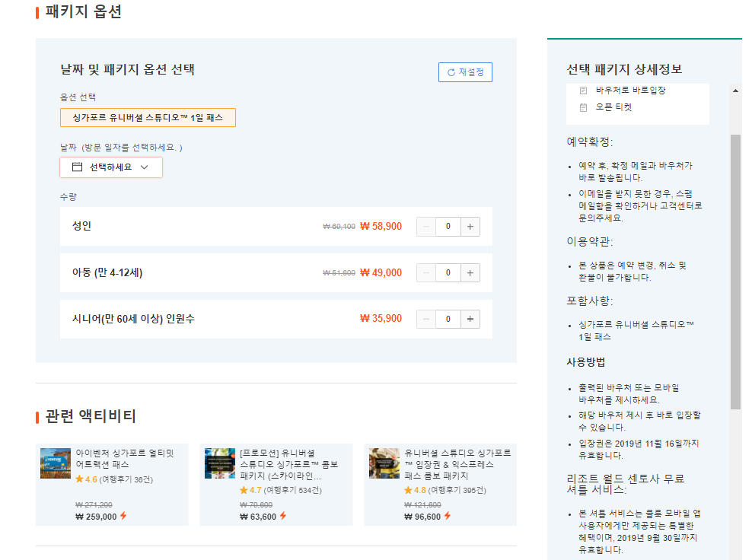The height and width of the screenshot is (560, 752).
Task: Click the 패키지 옵션 heading
Action: coord(84,11)
